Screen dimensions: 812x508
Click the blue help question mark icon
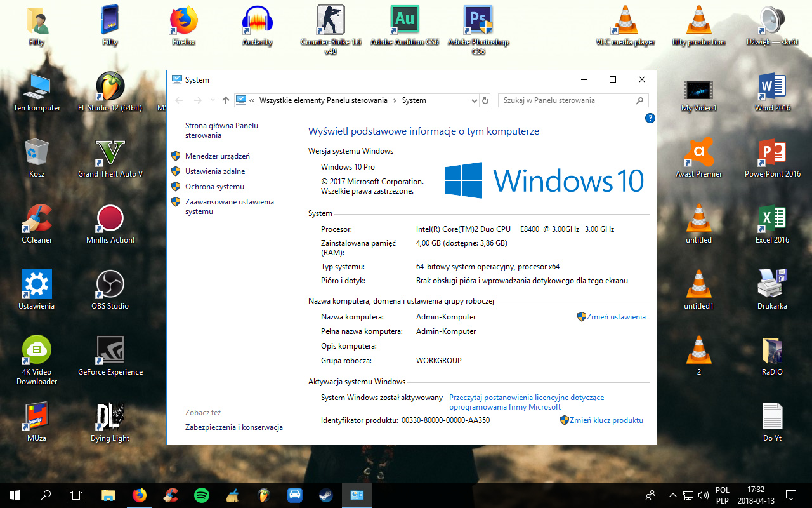650,118
